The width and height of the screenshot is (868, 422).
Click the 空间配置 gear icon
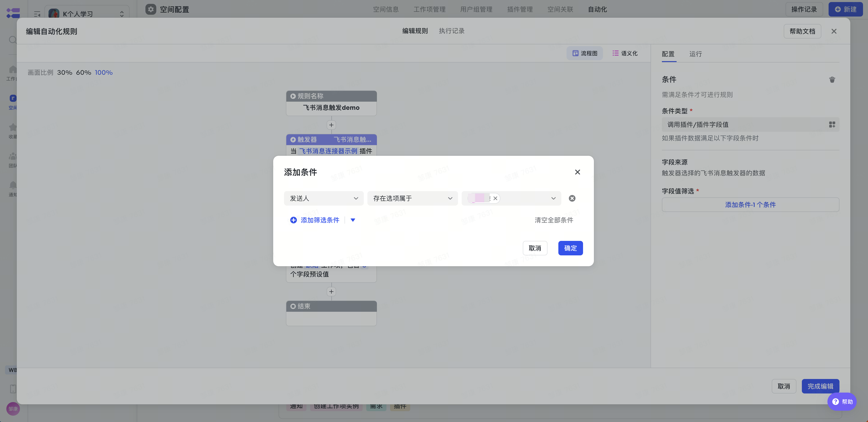(x=151, y=10)
